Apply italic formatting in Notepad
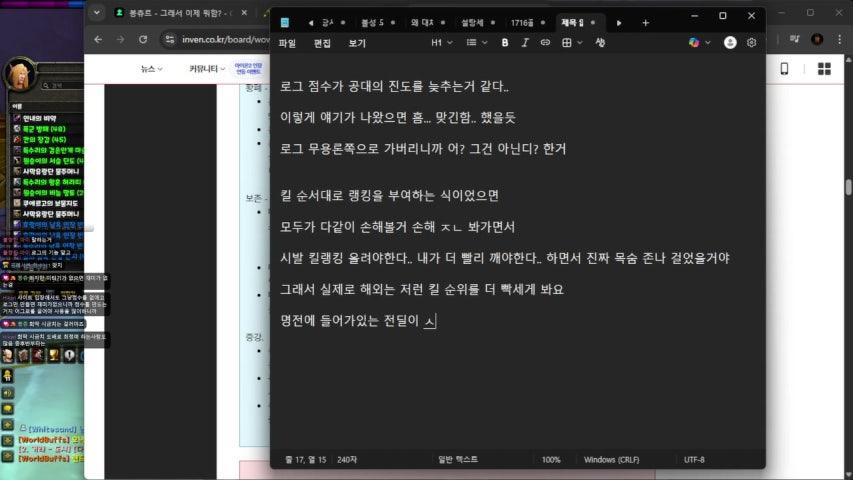The width and height of the screenshot is (853, 480). coord(525,43)
